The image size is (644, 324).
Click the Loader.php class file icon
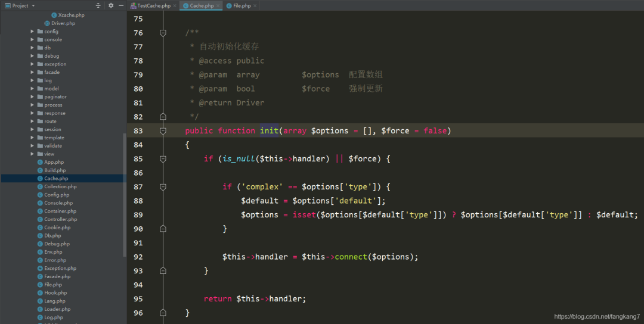(40, 309)
